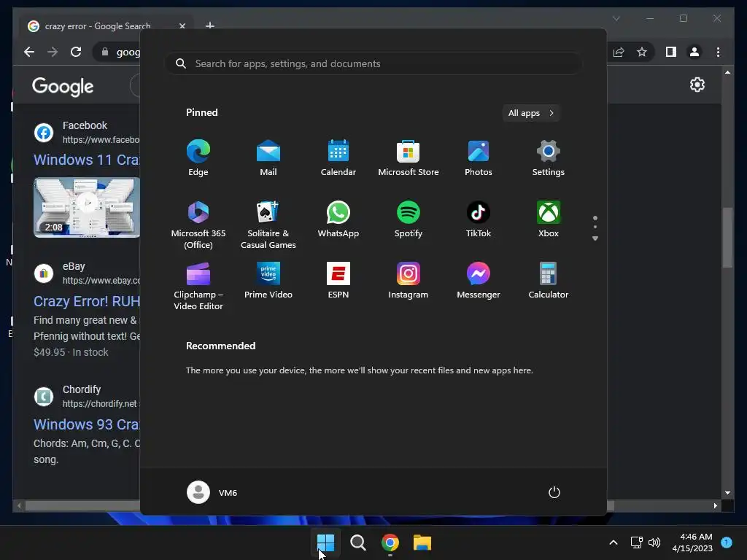Show All apps list
This screenshot has width=747, height=560.
(531, 113)
